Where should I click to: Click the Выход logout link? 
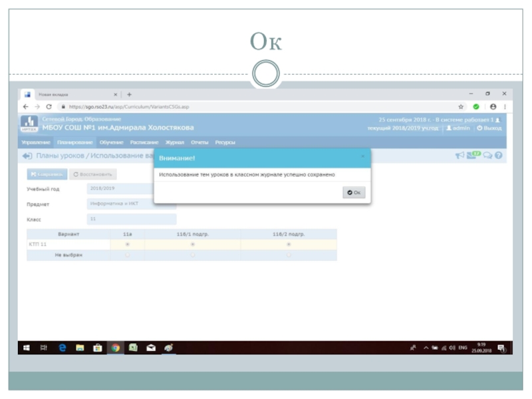(489, 128)
